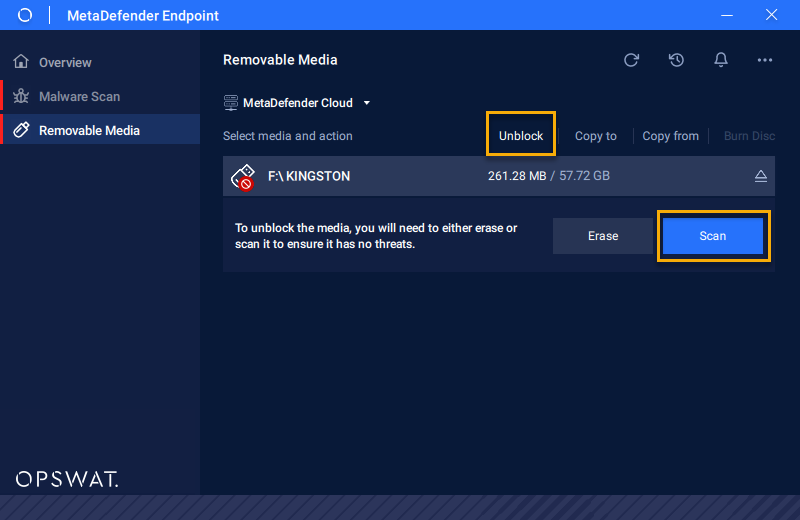Click the Malware Scan bug icon
800x520 pixels.
tap(21, 96)
